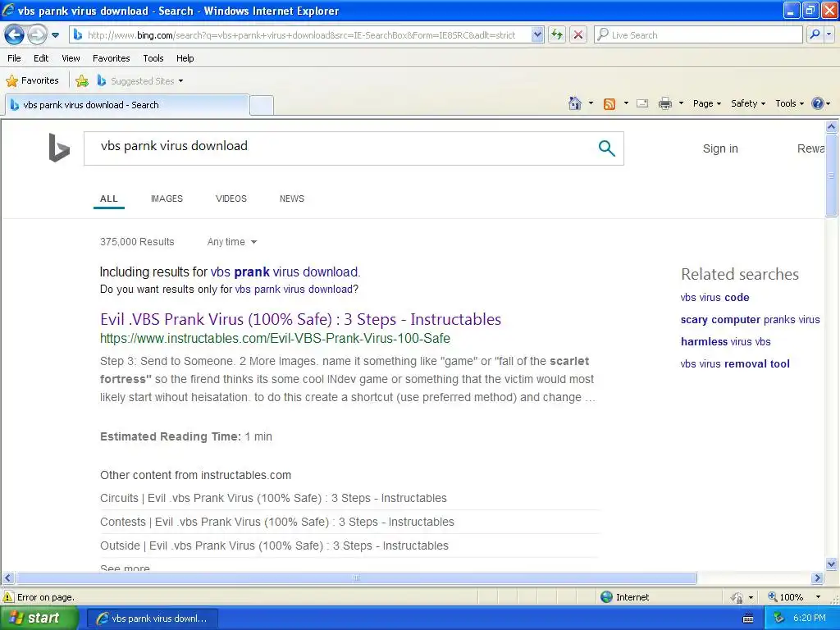Open the Favorites menu

coord(111,58)
